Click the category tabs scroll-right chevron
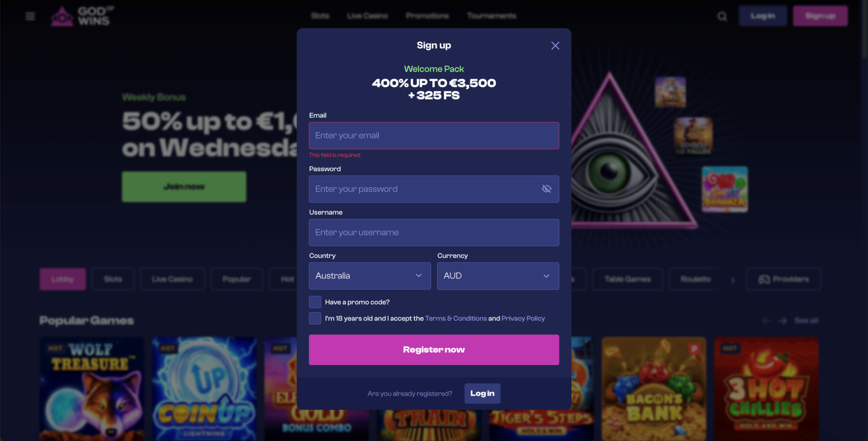Viewport: 868px width, 441px height. [x=733, y=280]
